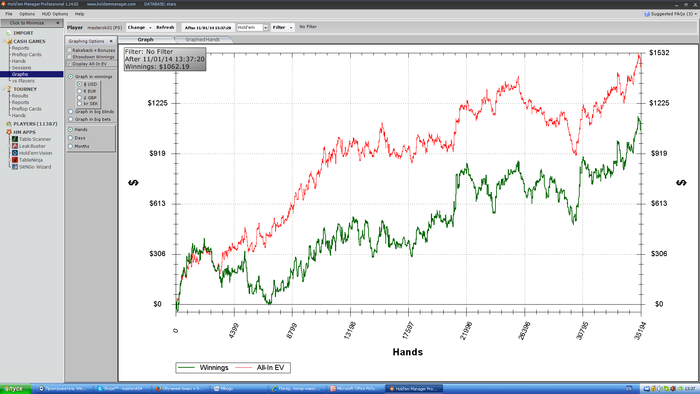Open Cash Games Preflop Cards
This screenshot has height=394, width=700.
coord(26,54)
